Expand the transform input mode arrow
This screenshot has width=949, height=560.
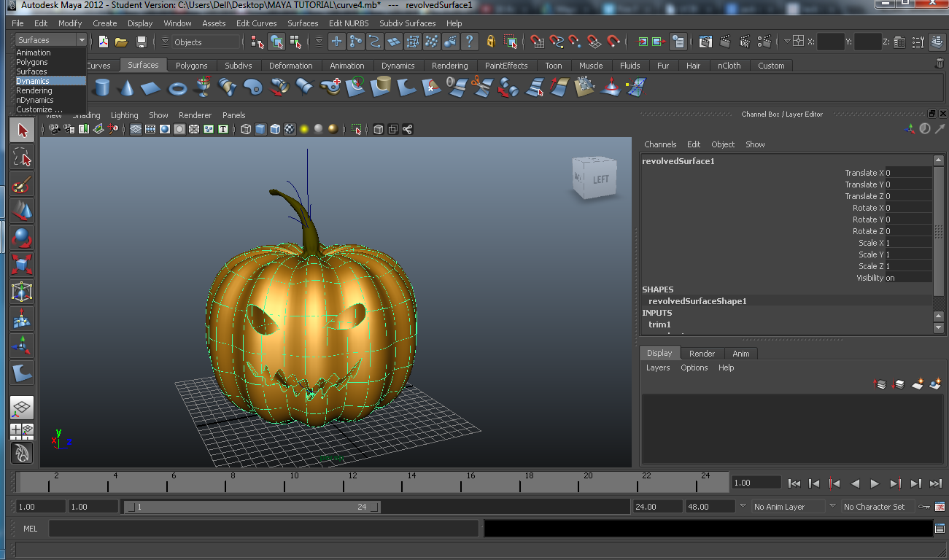[786, 42]
